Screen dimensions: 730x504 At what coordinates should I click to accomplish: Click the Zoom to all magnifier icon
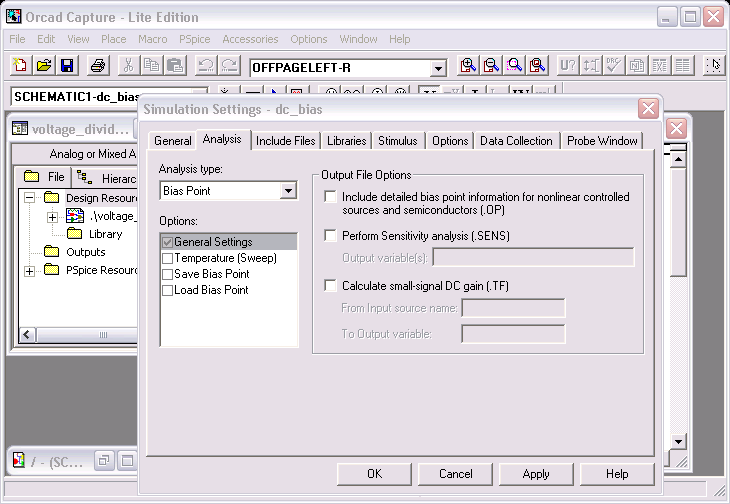[x=538, y=66]
